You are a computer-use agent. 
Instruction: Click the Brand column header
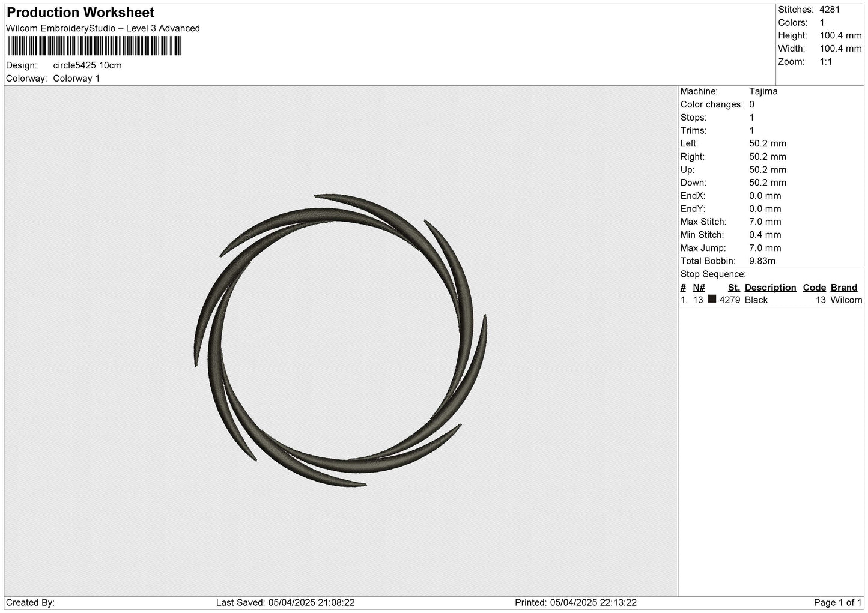pos(844,288)
